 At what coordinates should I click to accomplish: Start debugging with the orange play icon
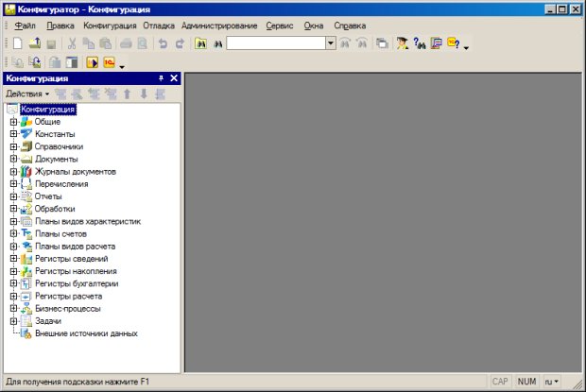click(93, 63)
